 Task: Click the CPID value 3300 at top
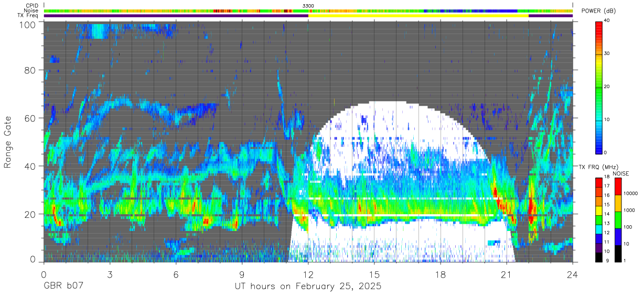tap(308, 6)
